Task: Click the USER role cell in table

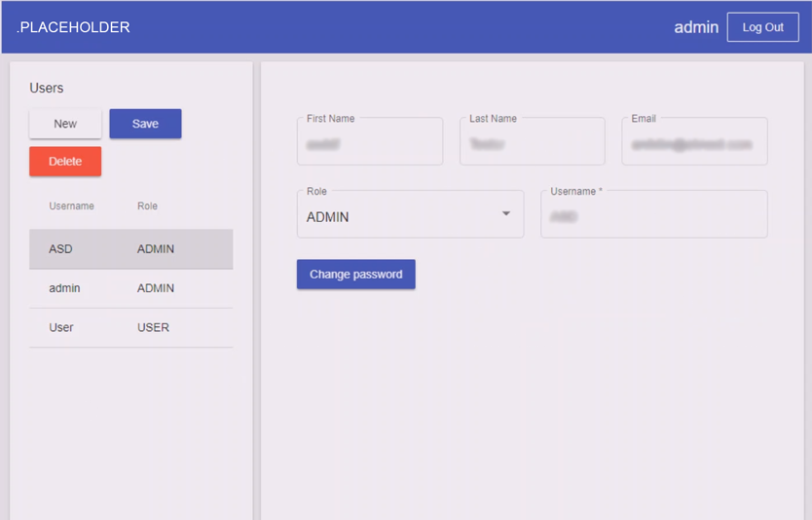Action: [x=153, y=327]
